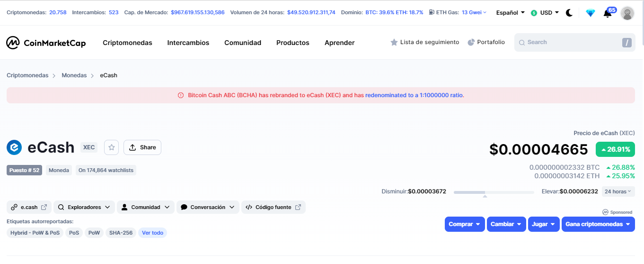Expand Conversación dropdown
Image resolution: width=644 pixels, height=264 pixels.
(208, 207)
